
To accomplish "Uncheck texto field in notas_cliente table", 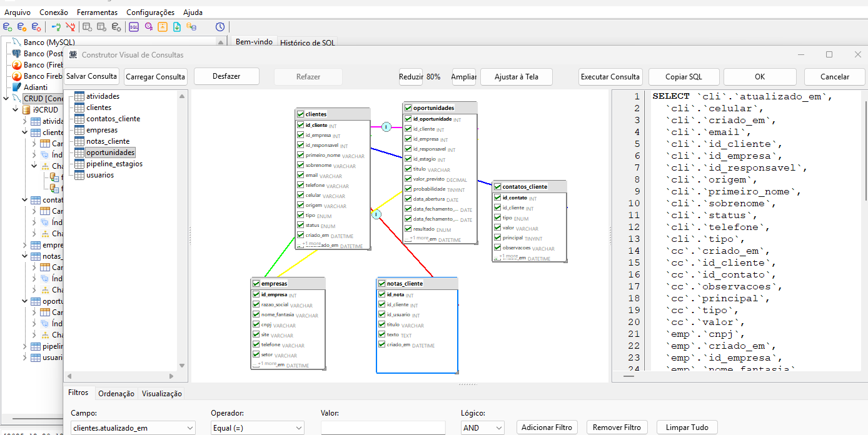I will click(x=381, y=334).
